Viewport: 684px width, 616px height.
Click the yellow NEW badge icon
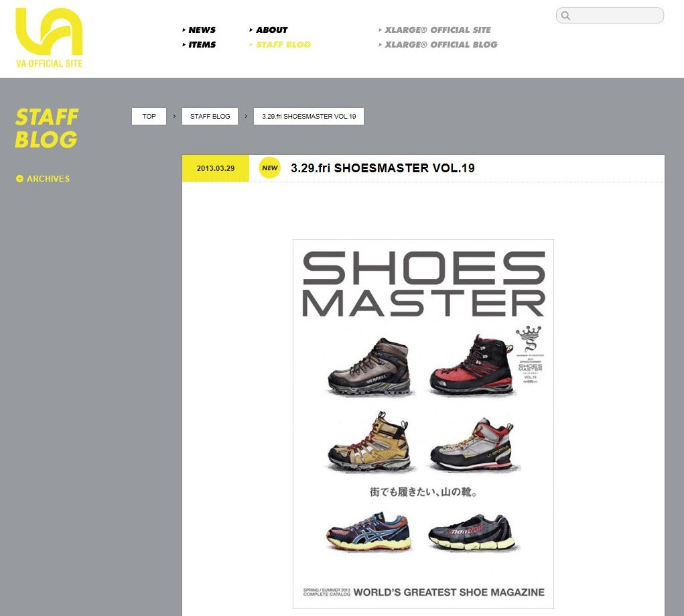coord(269,168)
